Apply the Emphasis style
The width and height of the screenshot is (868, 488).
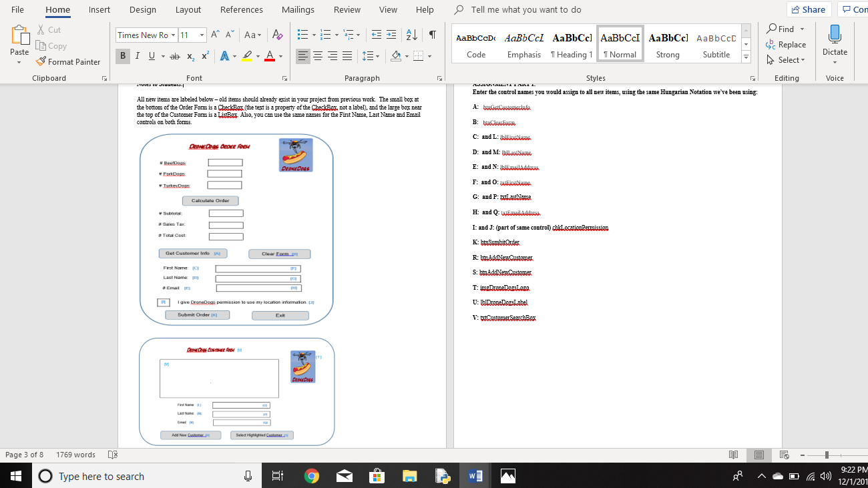(524, 44)
